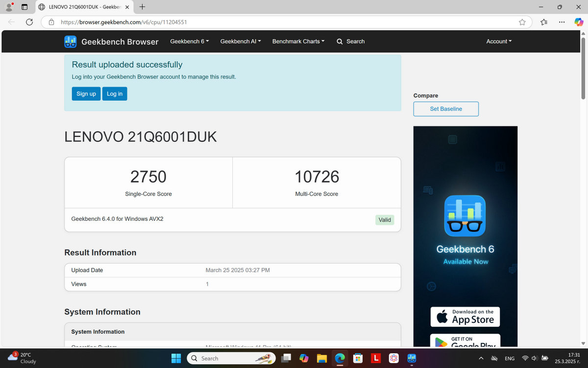588x368 pixels.
Task: Click the Set Baseline button
Action: 445,109
